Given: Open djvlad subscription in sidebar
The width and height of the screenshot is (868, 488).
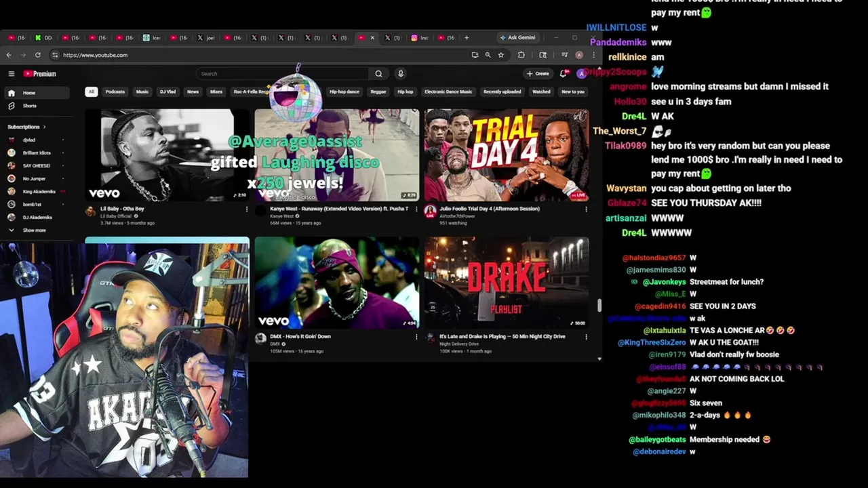Looking at the screenshot, I should point(37,140).
